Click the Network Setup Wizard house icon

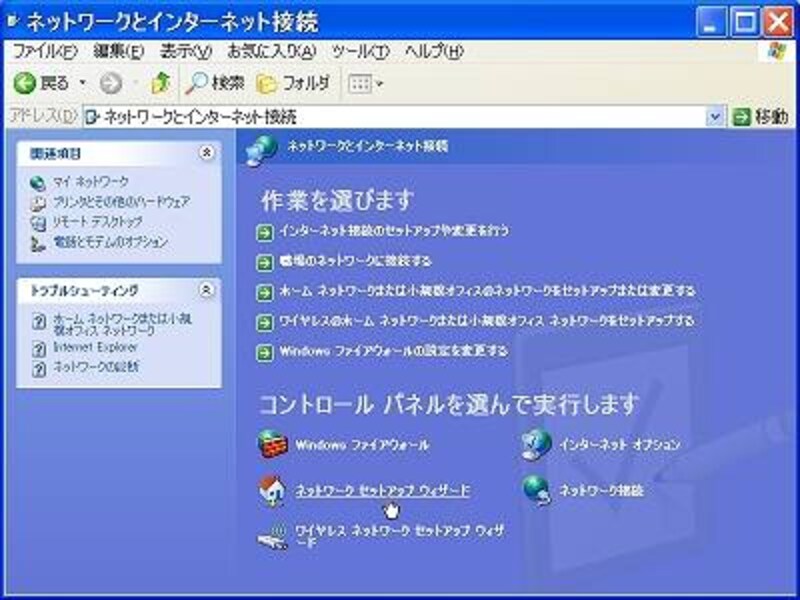(x=272, y=490)
